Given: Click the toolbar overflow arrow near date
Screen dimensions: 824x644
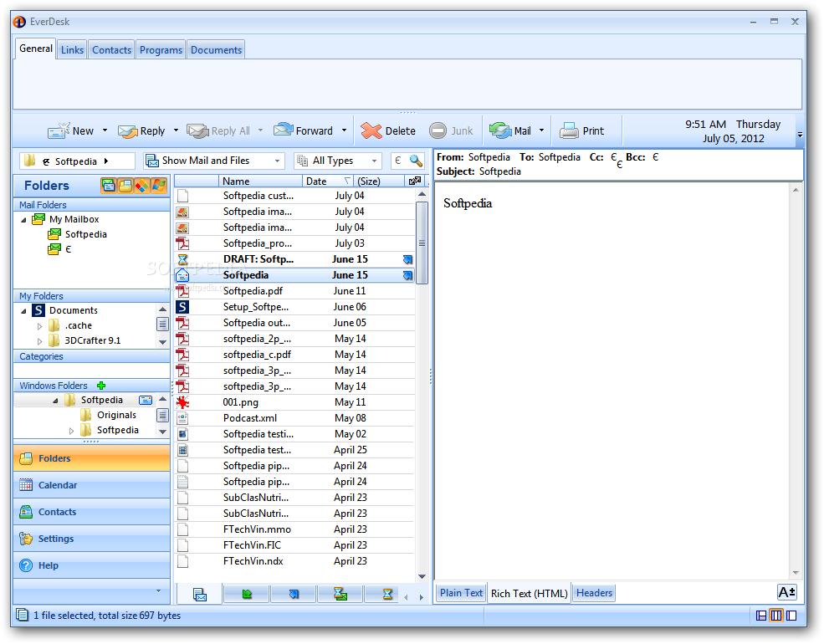Looking at the screenshot, I should click(x=800, y=135).
